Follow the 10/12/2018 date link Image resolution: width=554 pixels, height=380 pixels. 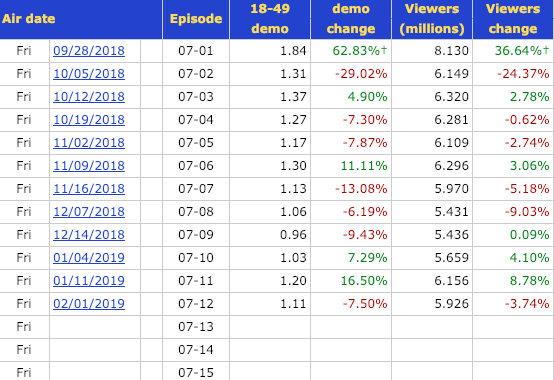click(x=89, y=97)
